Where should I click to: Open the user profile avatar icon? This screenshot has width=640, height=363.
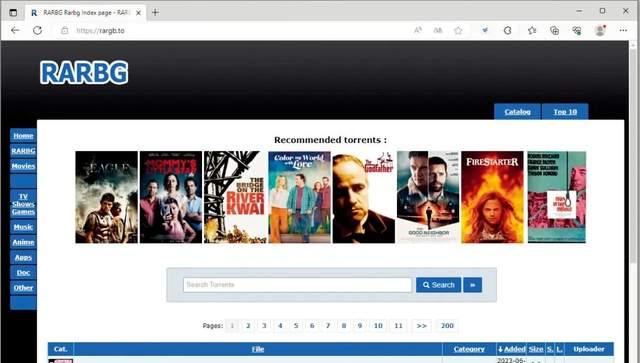click(x=600, y=30)
